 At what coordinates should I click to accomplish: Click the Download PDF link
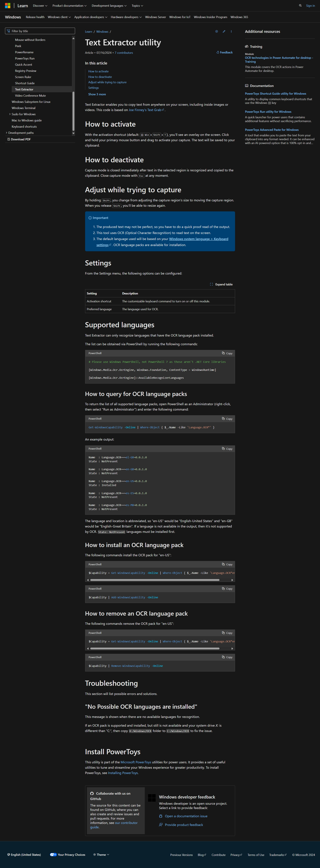click(19, 139)
